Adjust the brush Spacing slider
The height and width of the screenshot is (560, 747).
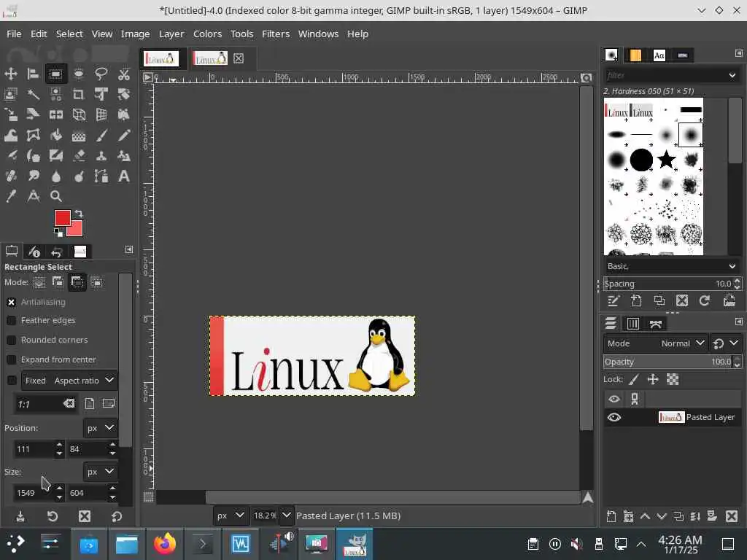pyautogui.click(x=668, y=284)
